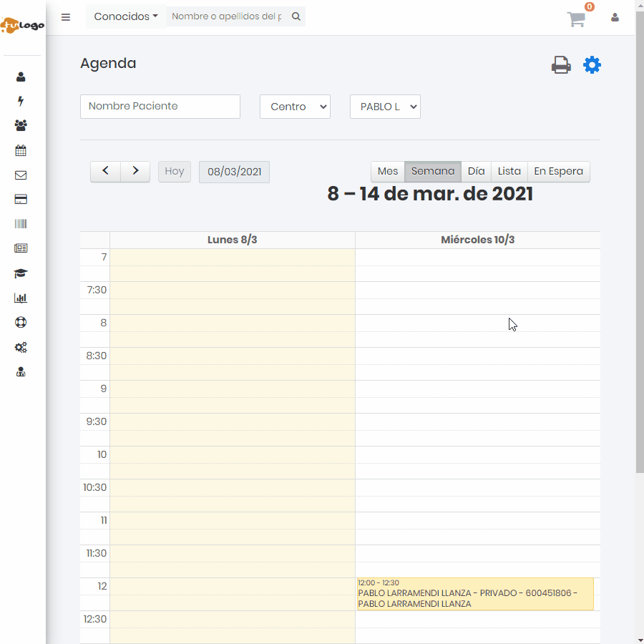The height and width of the screenshot is (644, 644).
Task: Print the agenda using printer icon
Action: click(x=561, y=65)
